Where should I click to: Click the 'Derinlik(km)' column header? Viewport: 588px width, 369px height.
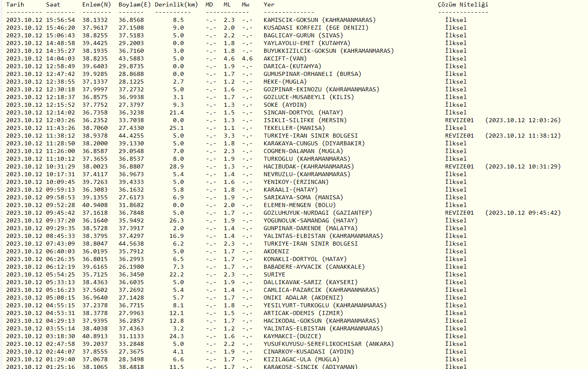pos(176,4)
